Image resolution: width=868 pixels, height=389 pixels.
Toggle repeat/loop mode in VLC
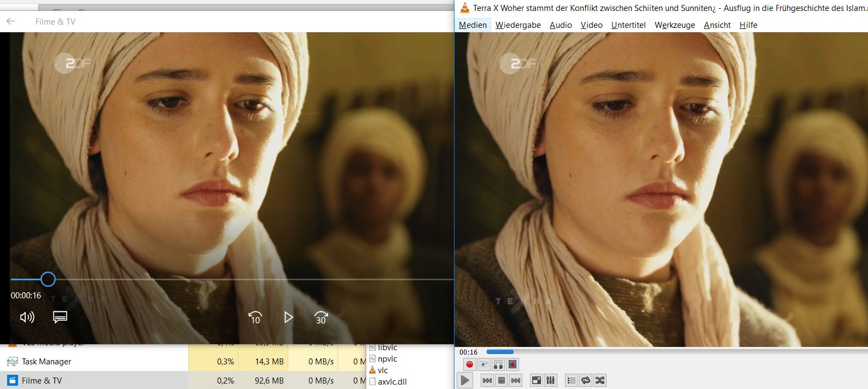[586, 380]
